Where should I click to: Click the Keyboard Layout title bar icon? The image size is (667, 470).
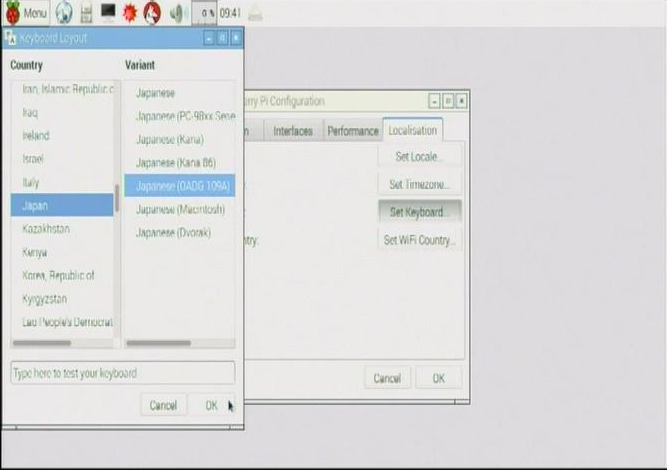coord(11,38)
